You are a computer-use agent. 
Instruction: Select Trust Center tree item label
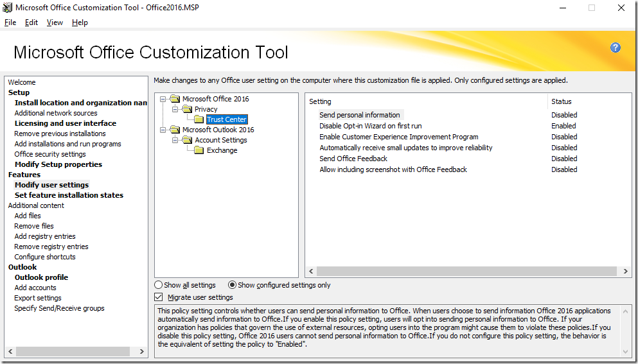(x=227, y=119)
